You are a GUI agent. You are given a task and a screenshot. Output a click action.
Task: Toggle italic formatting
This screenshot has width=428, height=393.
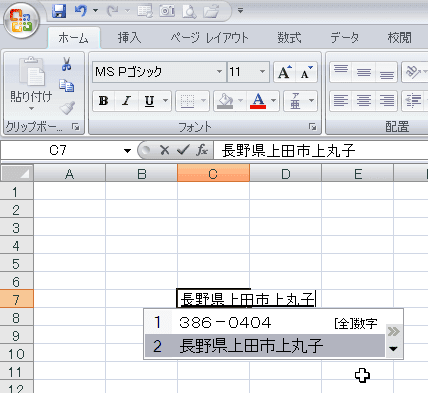(126, 100)
